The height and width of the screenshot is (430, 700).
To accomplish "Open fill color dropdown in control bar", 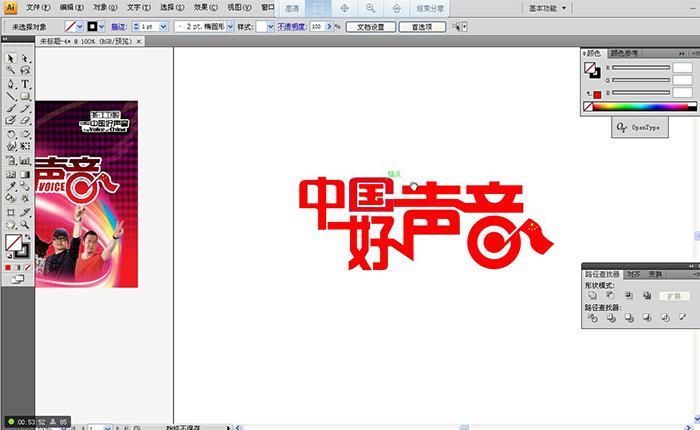I will coord(80,27).
